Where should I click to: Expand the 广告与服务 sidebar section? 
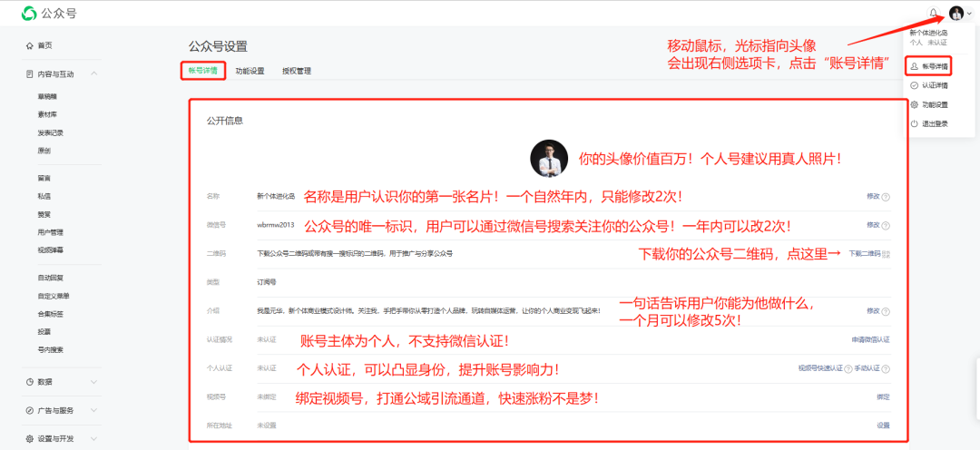pos(94,411)
